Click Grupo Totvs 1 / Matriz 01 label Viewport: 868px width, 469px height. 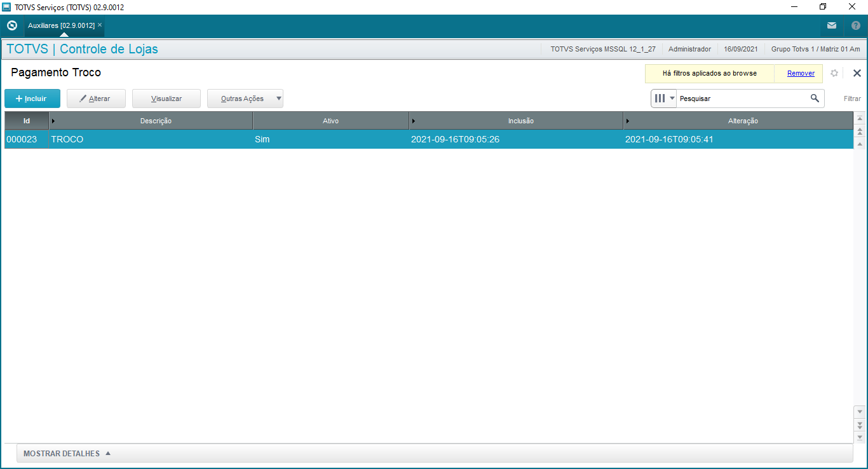tap(815, 49)
